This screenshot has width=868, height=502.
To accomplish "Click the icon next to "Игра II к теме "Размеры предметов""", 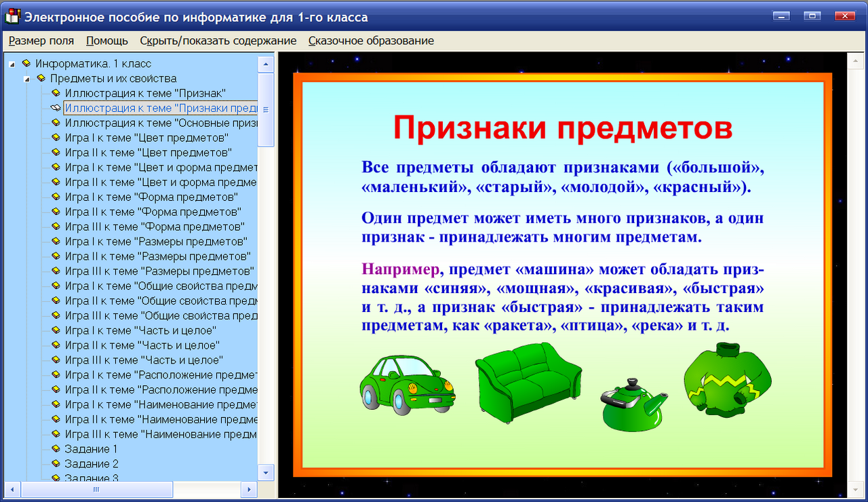I will tap(56, 256).
